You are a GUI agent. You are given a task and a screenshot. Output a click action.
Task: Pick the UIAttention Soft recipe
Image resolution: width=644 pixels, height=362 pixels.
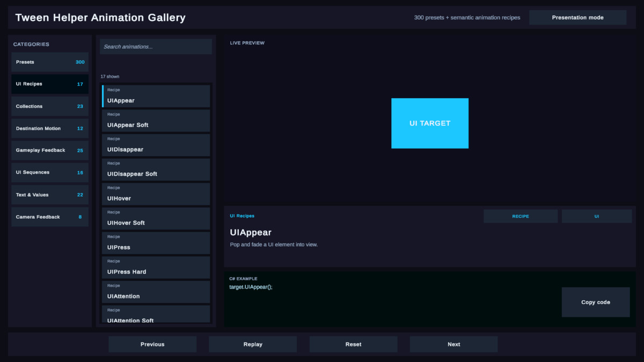coord(156,314)
